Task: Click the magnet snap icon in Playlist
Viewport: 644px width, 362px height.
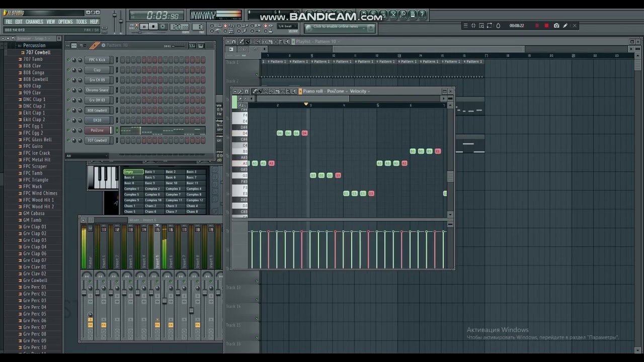Action: 233,42
